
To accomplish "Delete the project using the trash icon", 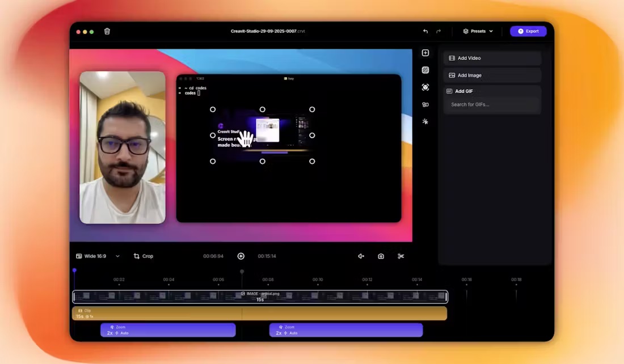I will pos(107,31).
